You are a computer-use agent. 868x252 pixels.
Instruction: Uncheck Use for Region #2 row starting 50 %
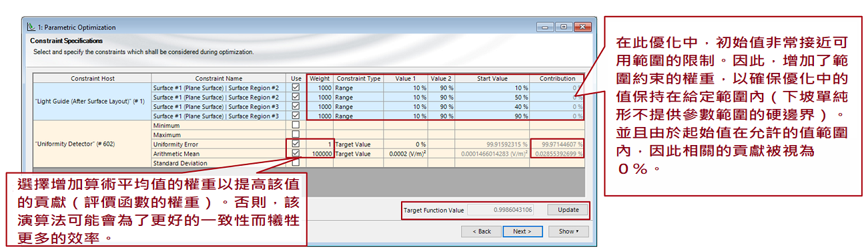295,97
